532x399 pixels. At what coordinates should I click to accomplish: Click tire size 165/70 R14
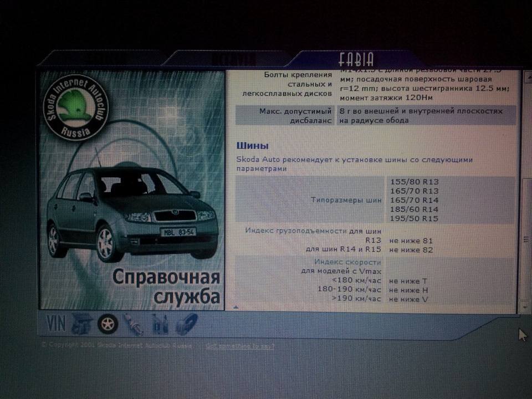415,200
